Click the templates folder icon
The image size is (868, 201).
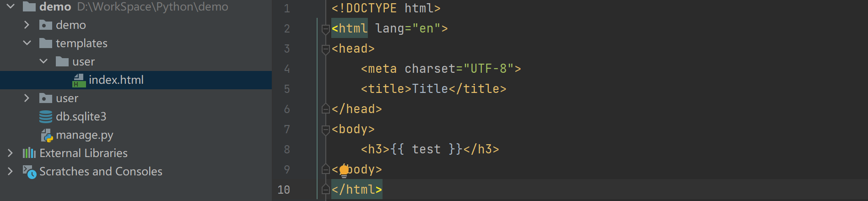pos(46,43)
